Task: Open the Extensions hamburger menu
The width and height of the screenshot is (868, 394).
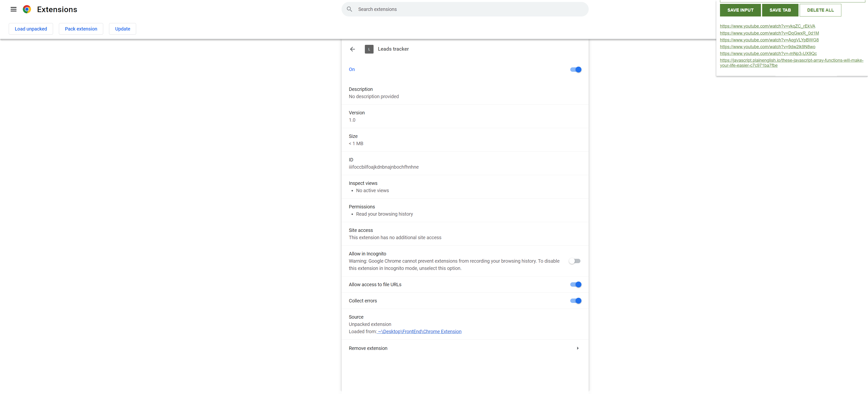Action: pyautogui.click(x=13, y=9)
